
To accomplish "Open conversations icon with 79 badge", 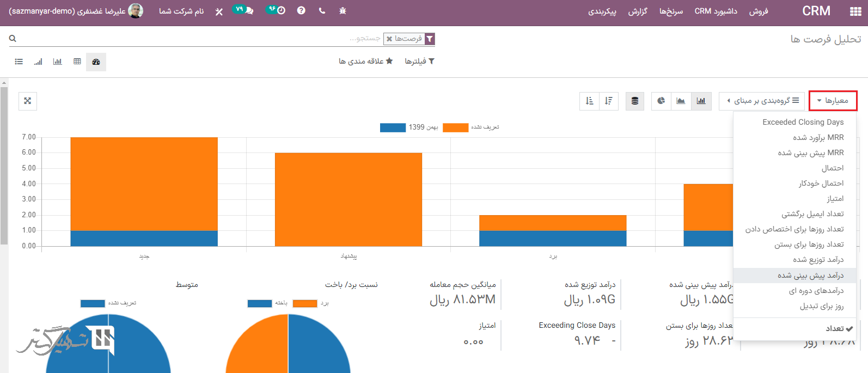I will [243, 10].
